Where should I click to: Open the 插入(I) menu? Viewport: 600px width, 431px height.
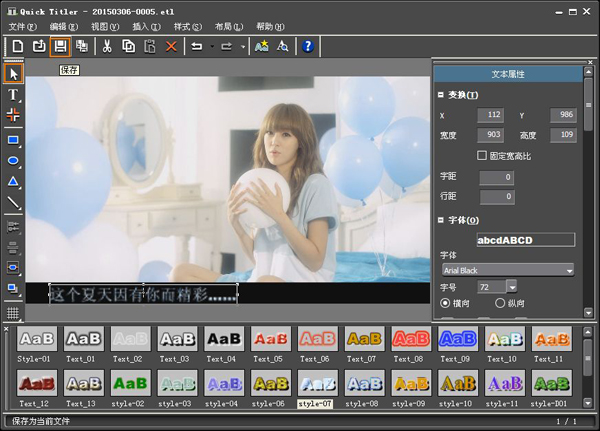[x=146, y=26]
